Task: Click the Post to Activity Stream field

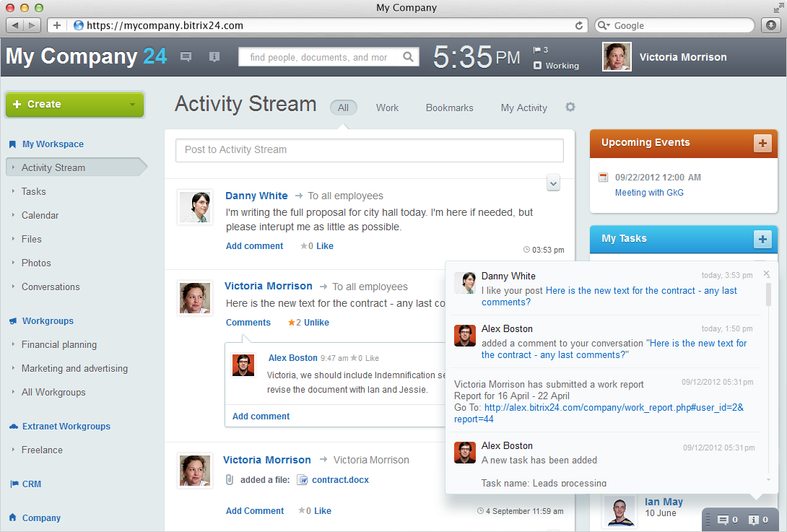Action: pyautogui.click(x=369, y=150)
